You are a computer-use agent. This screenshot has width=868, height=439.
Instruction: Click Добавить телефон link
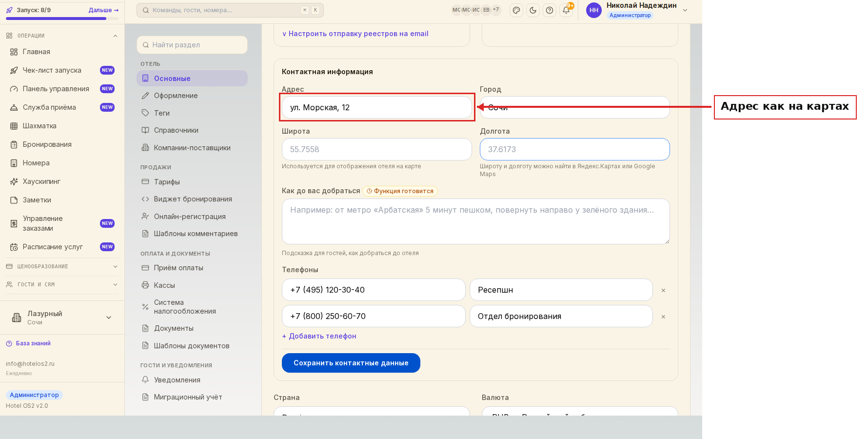click(x=319, y=336)
